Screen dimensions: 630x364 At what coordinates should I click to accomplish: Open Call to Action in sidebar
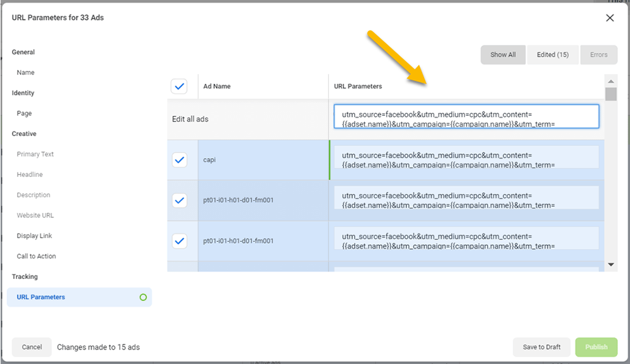click(36, 256)
